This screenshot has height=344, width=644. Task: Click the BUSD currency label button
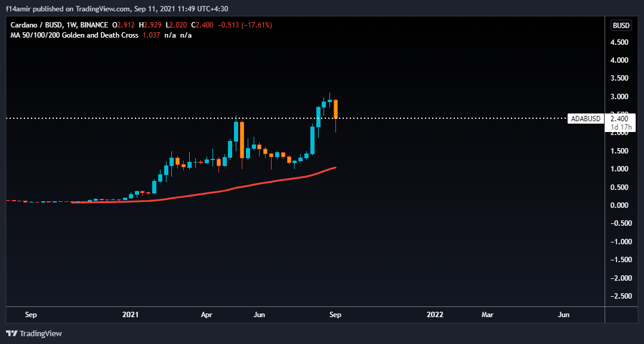(621, 25)
